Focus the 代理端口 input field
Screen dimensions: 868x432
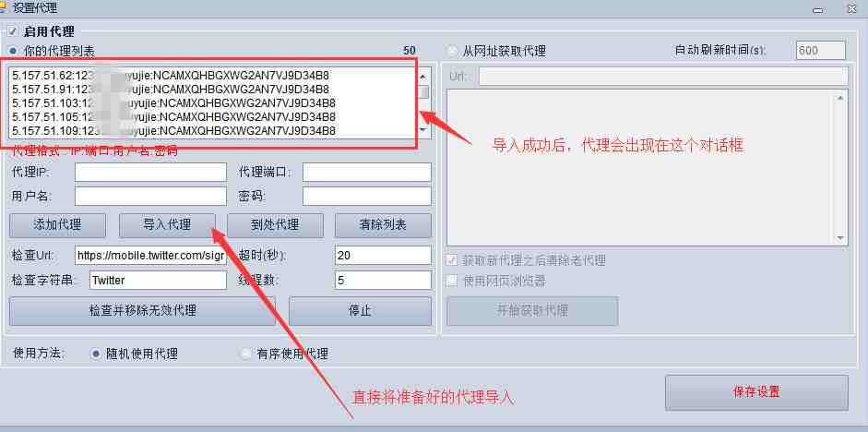click(367, 173)
